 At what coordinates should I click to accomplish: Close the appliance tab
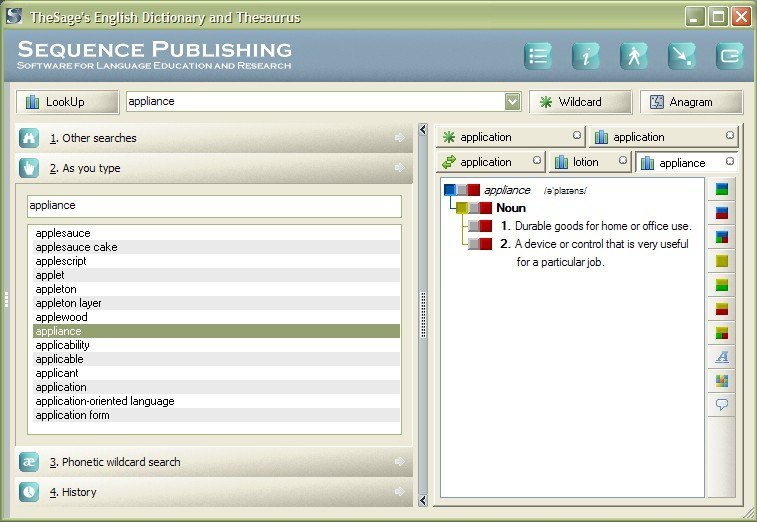730,161
